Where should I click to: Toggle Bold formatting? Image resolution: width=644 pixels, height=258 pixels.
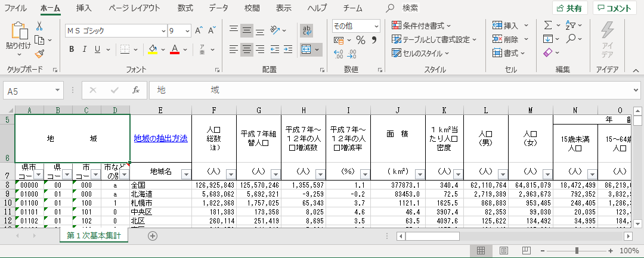tap(72, 49)
